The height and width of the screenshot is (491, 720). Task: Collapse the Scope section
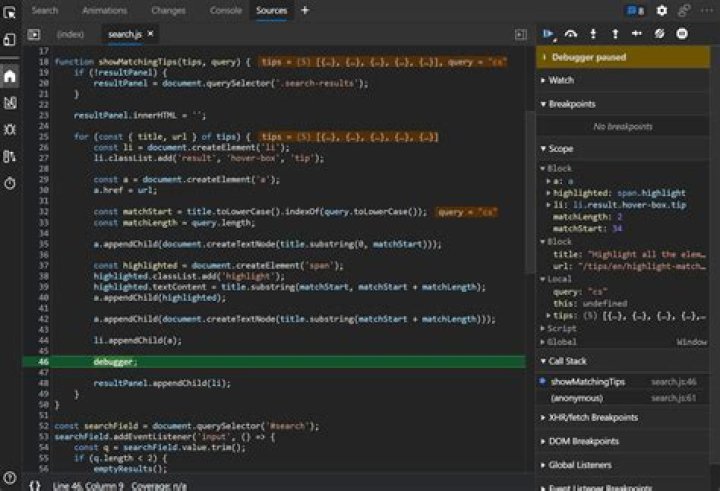click(x=623, y=149)
